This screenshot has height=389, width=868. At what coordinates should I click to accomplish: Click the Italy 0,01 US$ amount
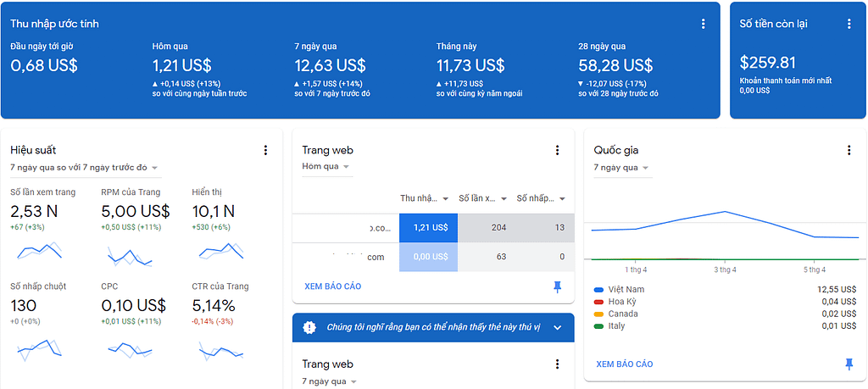click(838, 326)
